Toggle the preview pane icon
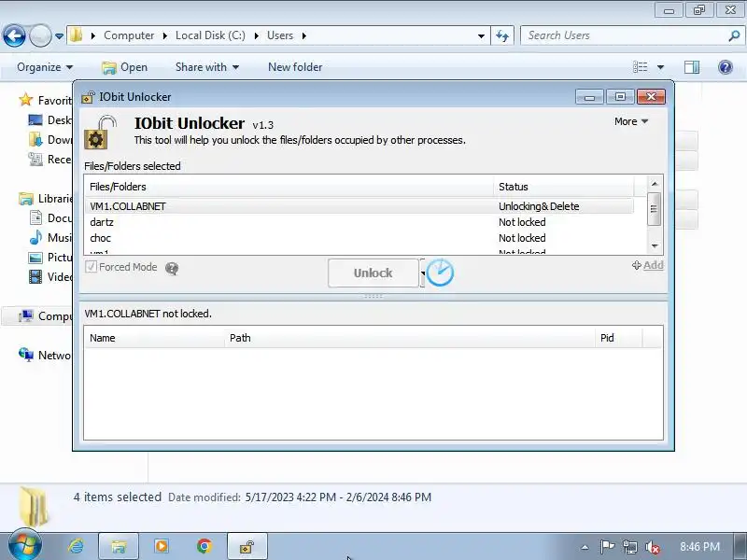The width and height of the screenshot is (747, 560). coord(692,67)
